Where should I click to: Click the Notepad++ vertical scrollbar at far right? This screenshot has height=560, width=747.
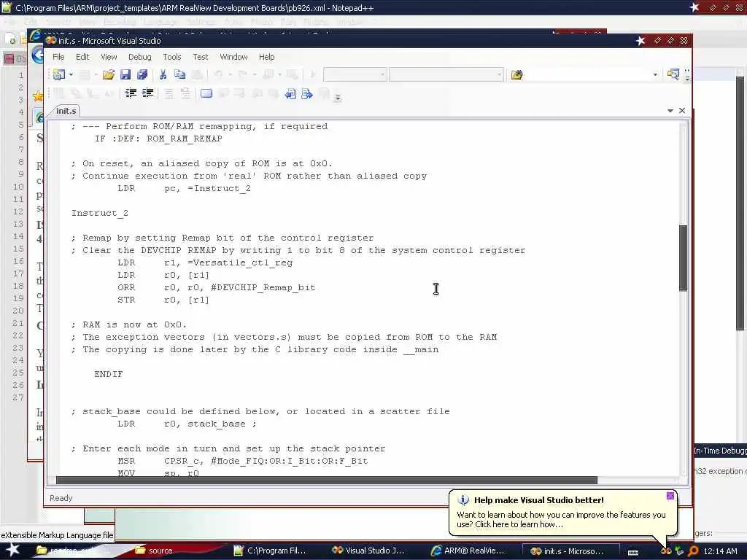(x=740, y=203)
